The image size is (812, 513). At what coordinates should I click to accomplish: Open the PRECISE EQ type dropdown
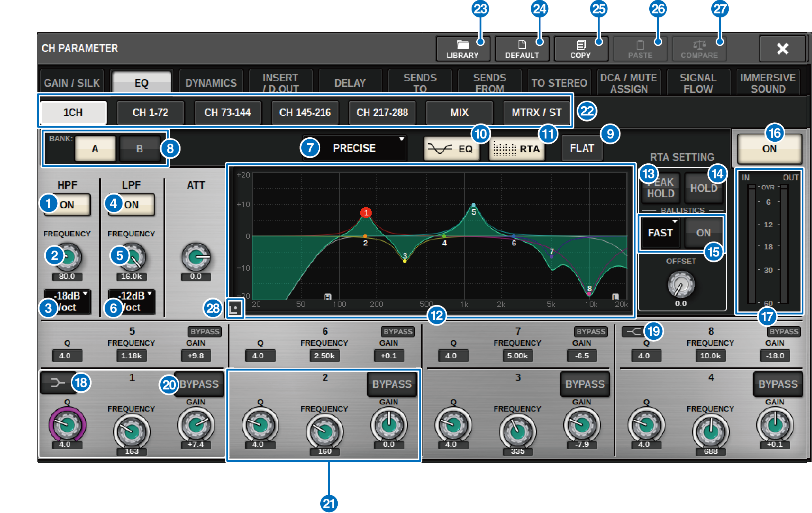(354, 148)
